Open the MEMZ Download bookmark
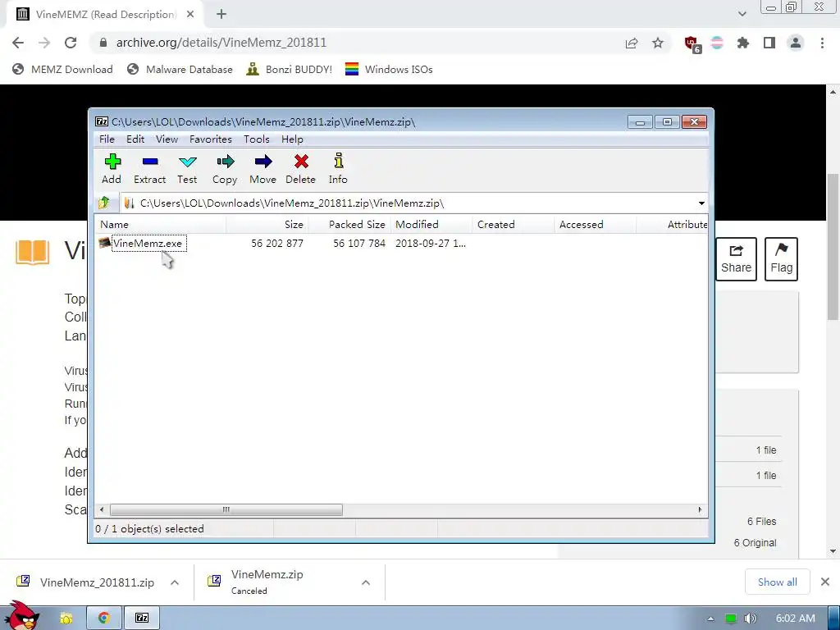 [x=62, y=69]
